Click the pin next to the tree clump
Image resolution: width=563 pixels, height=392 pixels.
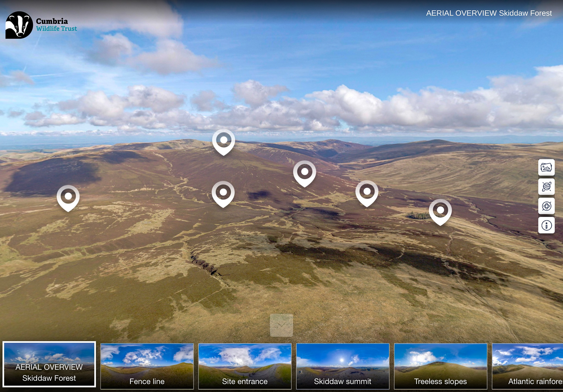click(440, 211)
